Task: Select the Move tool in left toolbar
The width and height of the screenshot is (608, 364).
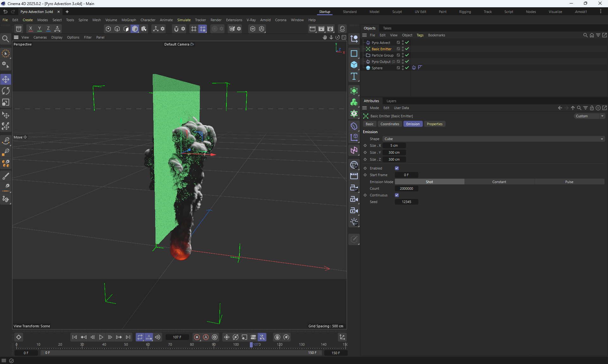Action: tap(6, 79)
